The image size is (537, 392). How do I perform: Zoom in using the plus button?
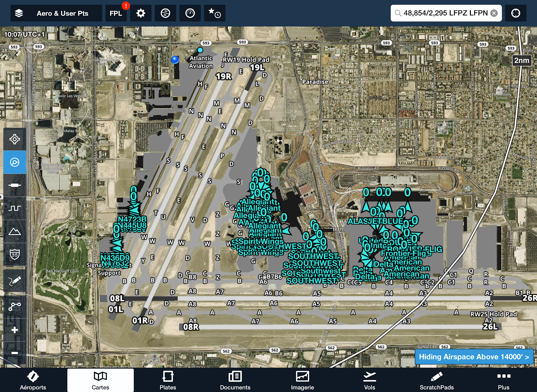pyautogui.click(x=14, y=330)
